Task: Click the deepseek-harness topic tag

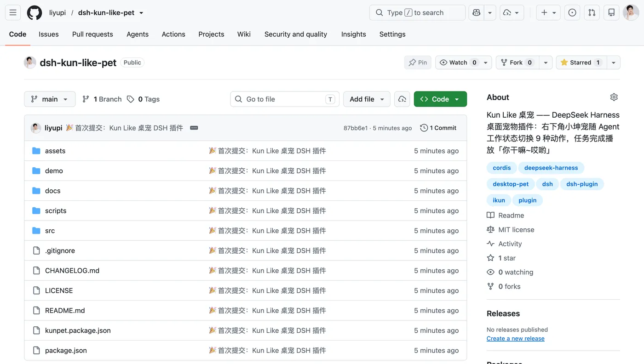Action: pyautogui.click(x=551, y=168)
